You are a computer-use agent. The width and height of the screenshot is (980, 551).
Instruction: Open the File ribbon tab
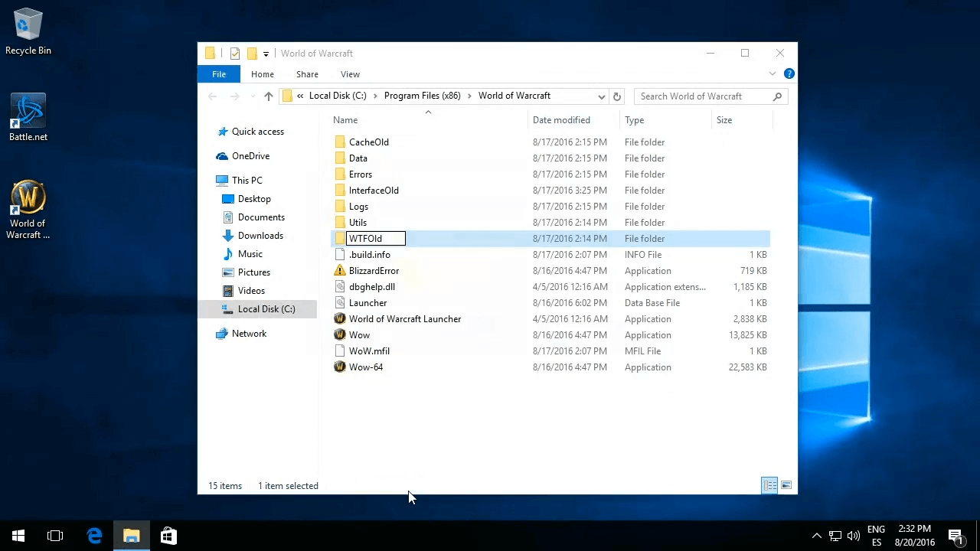pyautogui.click(x=219, y=74)
